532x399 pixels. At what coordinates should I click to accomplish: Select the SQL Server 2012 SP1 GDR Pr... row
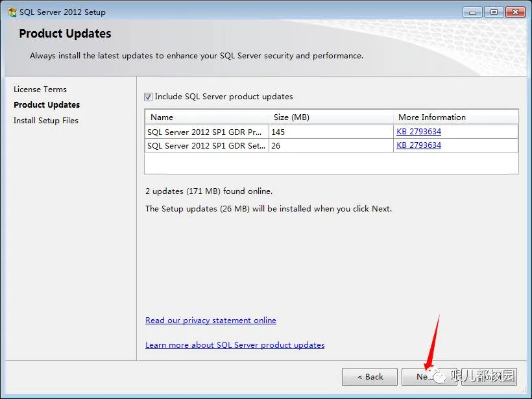[x=332, y=132]
